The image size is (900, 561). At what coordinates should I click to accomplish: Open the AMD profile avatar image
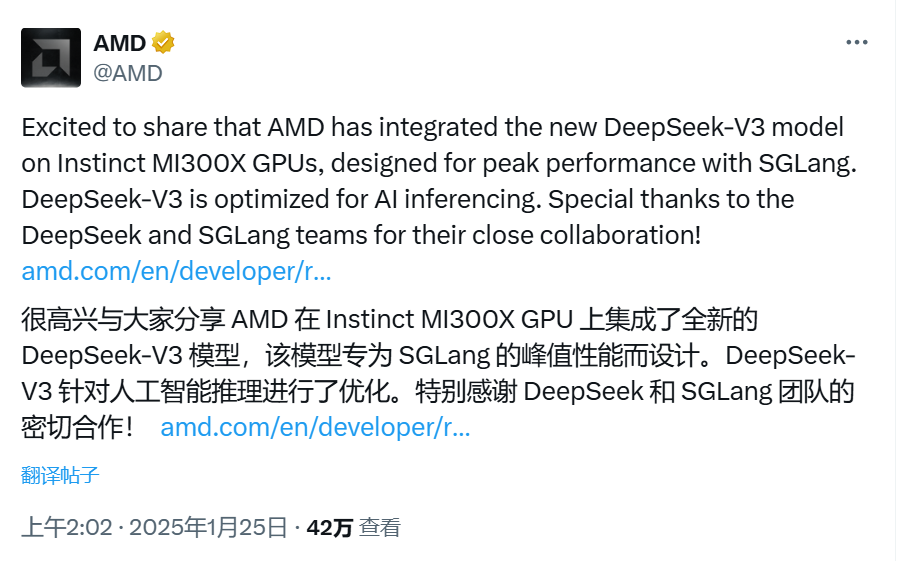pyautogui.click(x=51, y=57)
